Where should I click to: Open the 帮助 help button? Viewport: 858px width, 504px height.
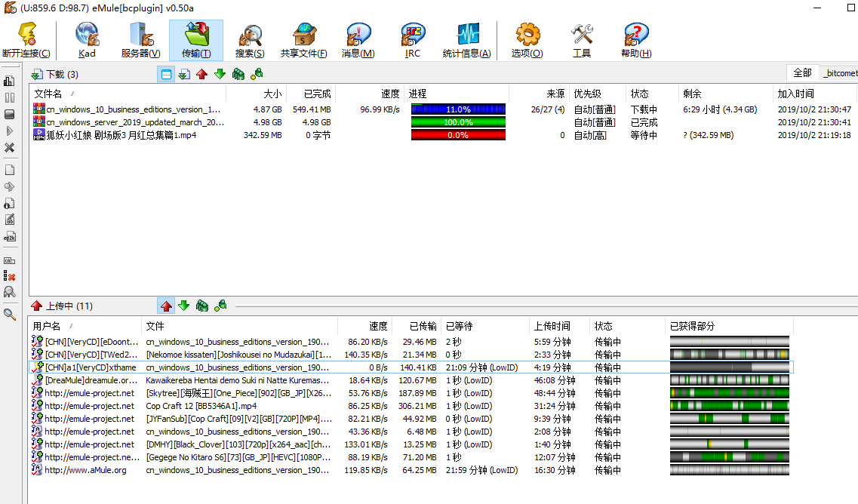point(635,39)
